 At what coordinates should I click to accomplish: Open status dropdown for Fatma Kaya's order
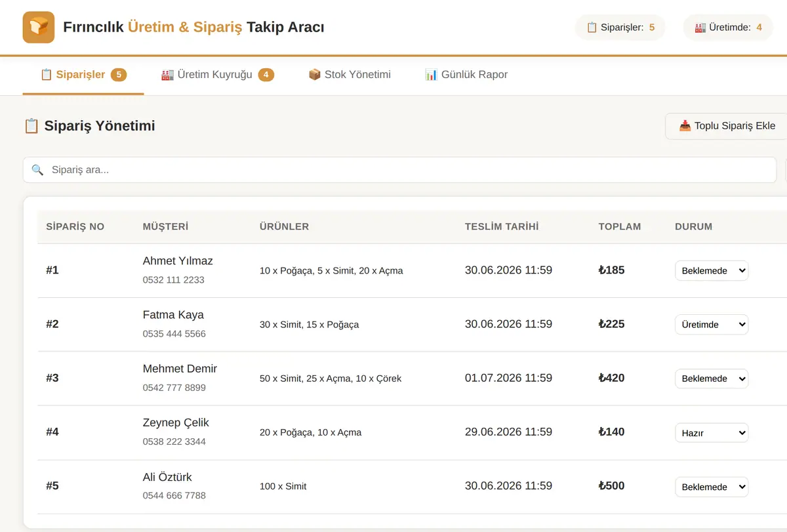pos(712,325)
